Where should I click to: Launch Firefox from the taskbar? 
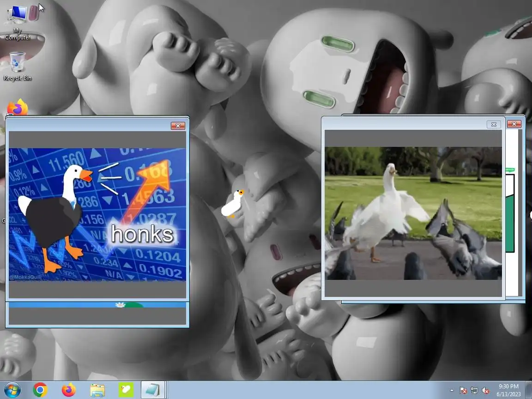[68, 390]
